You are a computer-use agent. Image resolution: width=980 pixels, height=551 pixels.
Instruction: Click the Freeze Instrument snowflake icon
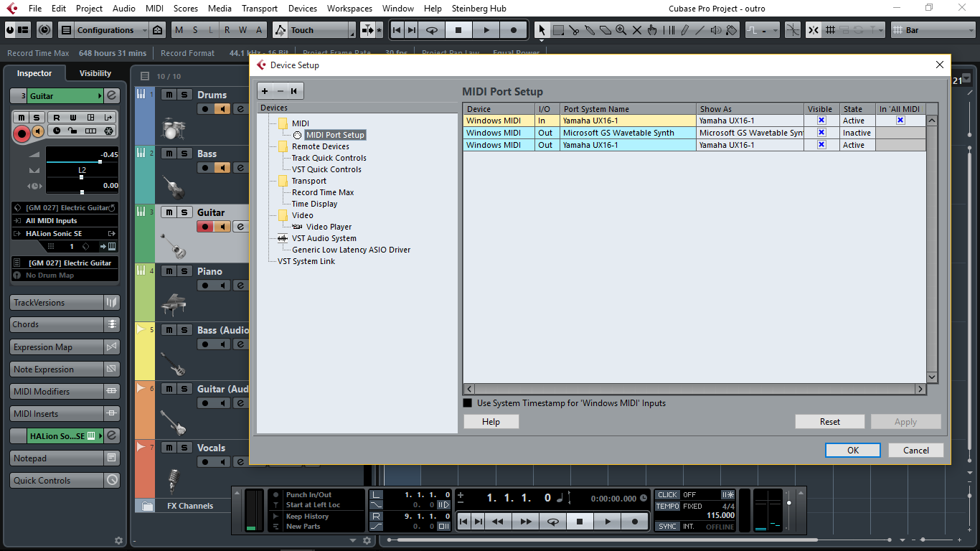(108, 131)
